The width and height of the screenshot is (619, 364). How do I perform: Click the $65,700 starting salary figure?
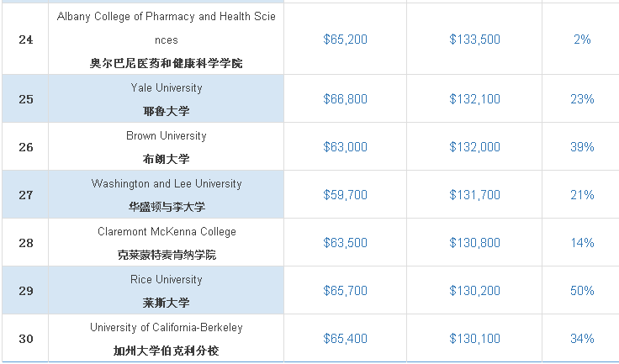tap(345, 291)
